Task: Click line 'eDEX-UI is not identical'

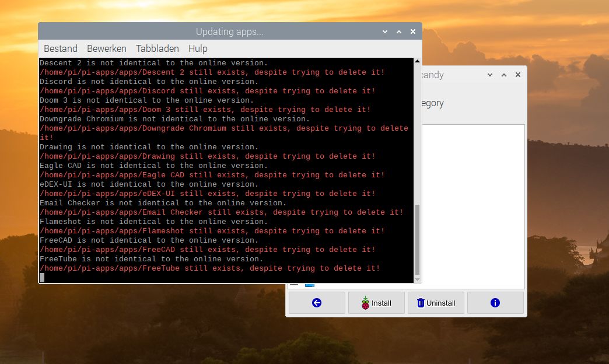Action: pyautogui.click(x=149, y=184)
